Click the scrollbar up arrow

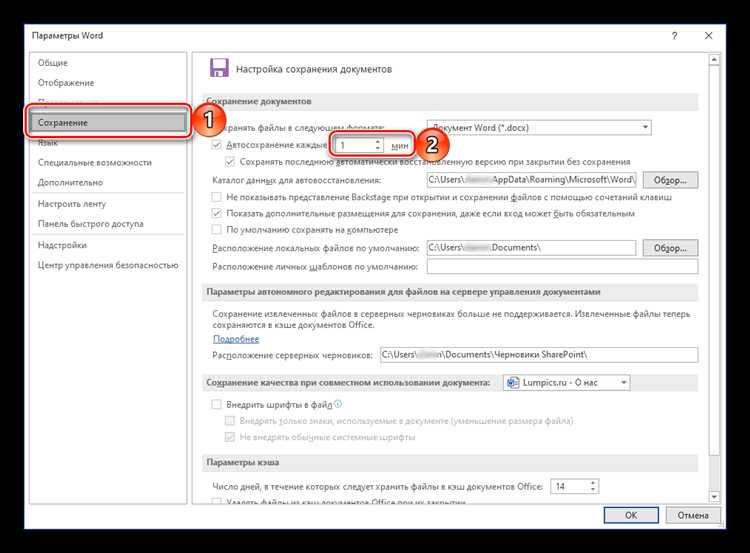pyautogui.click(x=714, y=60)
